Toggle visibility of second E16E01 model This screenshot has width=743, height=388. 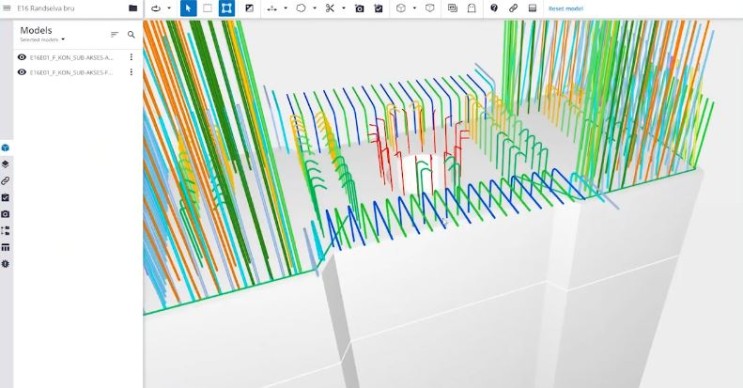(21, 72)
